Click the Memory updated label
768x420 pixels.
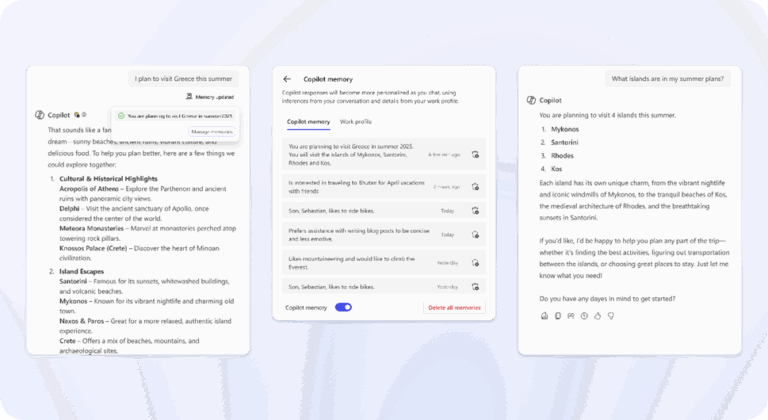click(x=215, y=97)
